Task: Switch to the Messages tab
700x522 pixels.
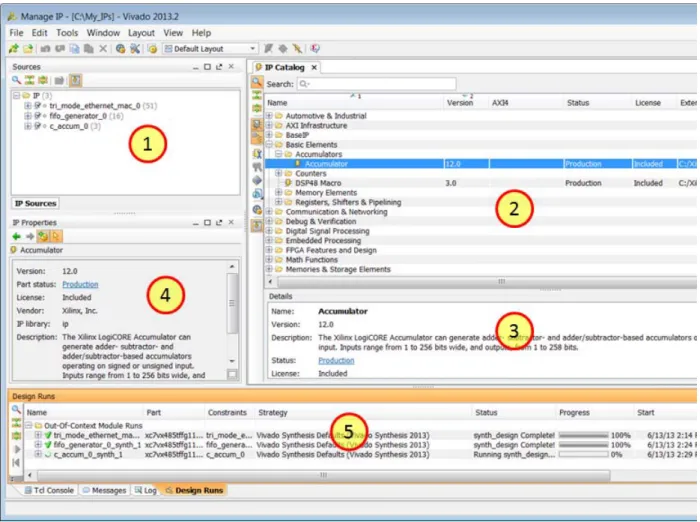Action: coord(104,490)
